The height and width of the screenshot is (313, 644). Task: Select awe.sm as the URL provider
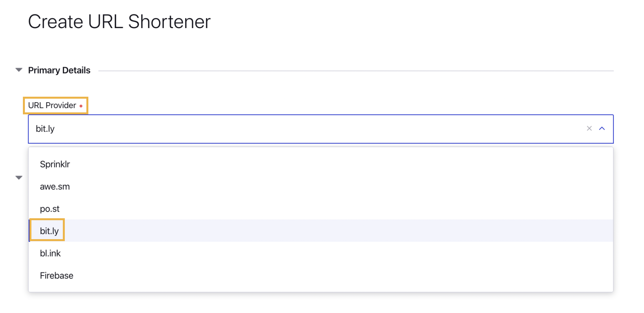55,187
